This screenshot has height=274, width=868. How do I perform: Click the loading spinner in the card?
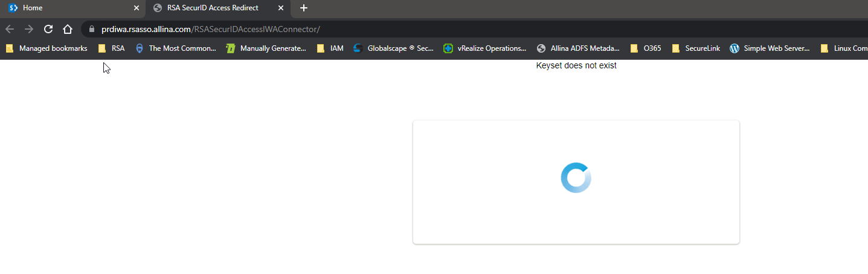tap(576, 178)
